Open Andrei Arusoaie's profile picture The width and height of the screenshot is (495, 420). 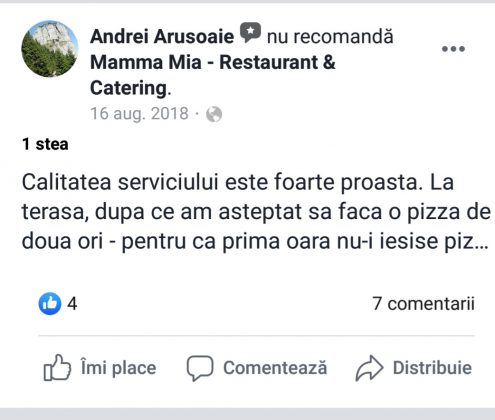tap(50, 49)
